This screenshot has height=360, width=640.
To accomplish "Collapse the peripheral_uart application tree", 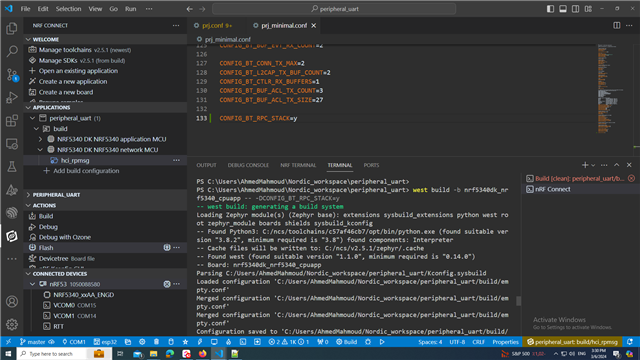I will coord(32,118).
